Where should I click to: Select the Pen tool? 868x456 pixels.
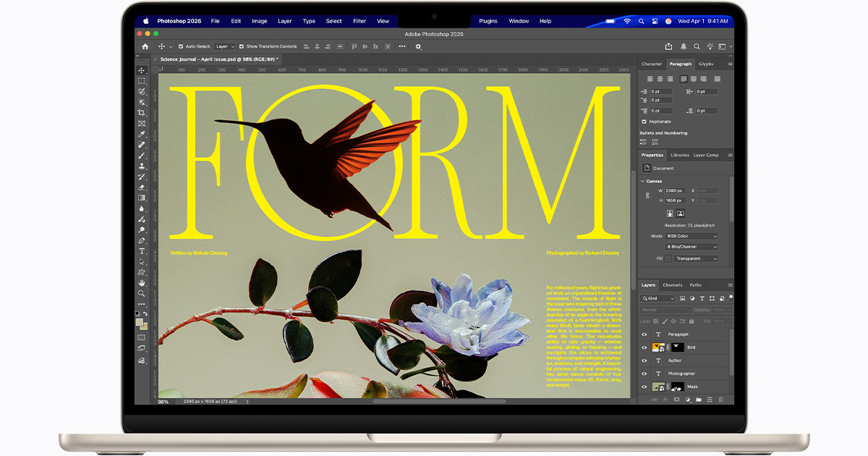(142, 240)
